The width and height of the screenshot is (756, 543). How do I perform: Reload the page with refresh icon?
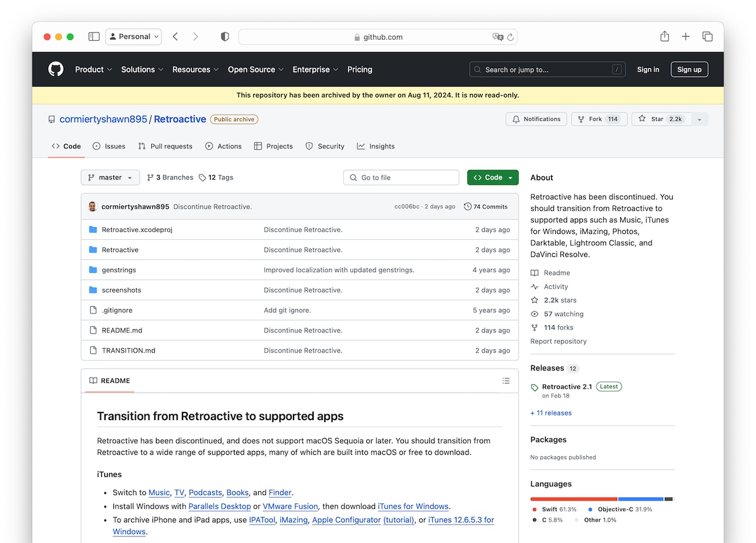coord(511,37)
